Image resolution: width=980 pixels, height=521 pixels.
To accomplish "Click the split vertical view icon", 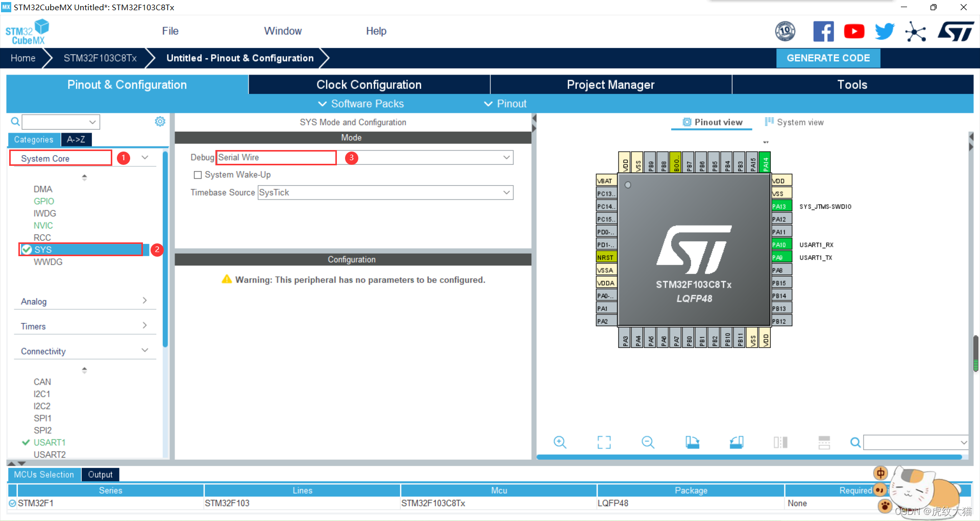I will 780,442.
